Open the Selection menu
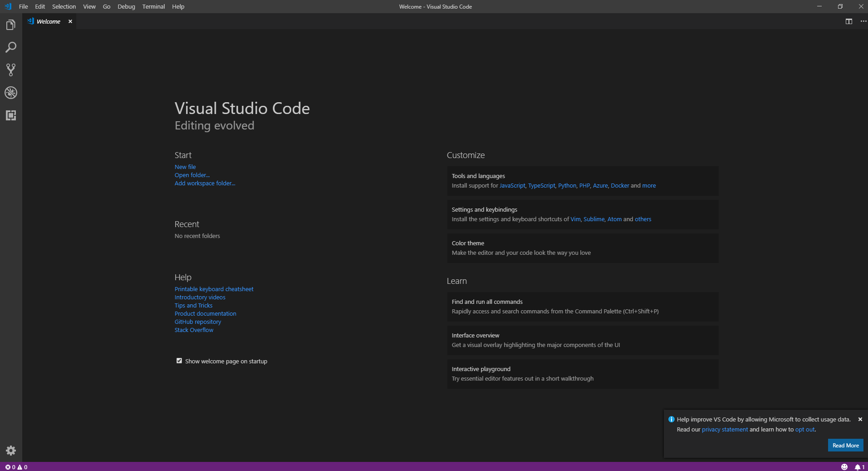The height and width of the screenshot is (471, 868). (x=64, y=6)
